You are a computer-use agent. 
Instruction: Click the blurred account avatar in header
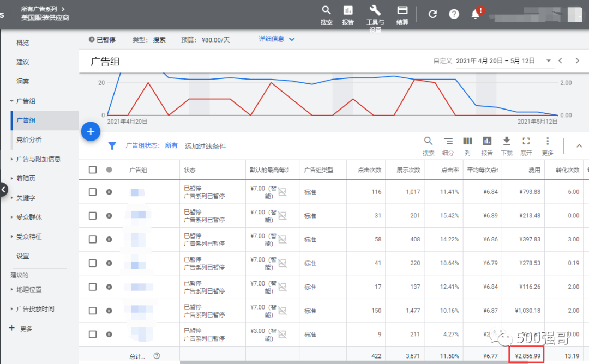click(x=574, y=14)
